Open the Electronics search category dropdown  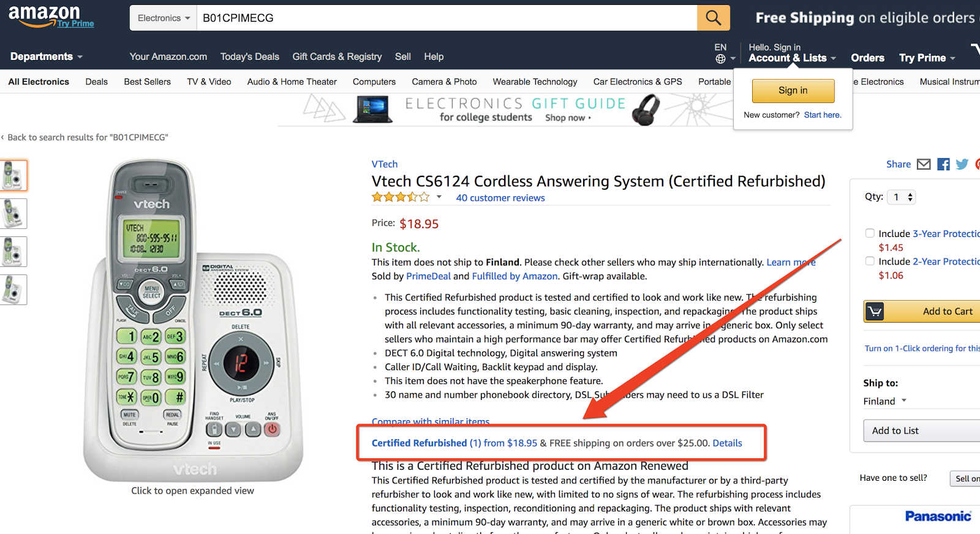tap(163, 18)
